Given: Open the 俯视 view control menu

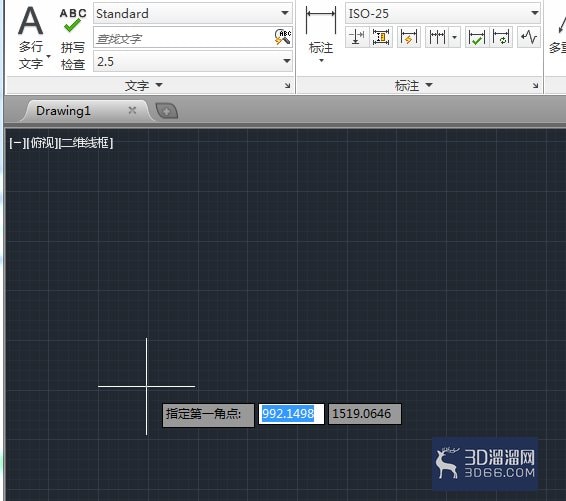Looking at the screenshot, I should coord(42,143).
